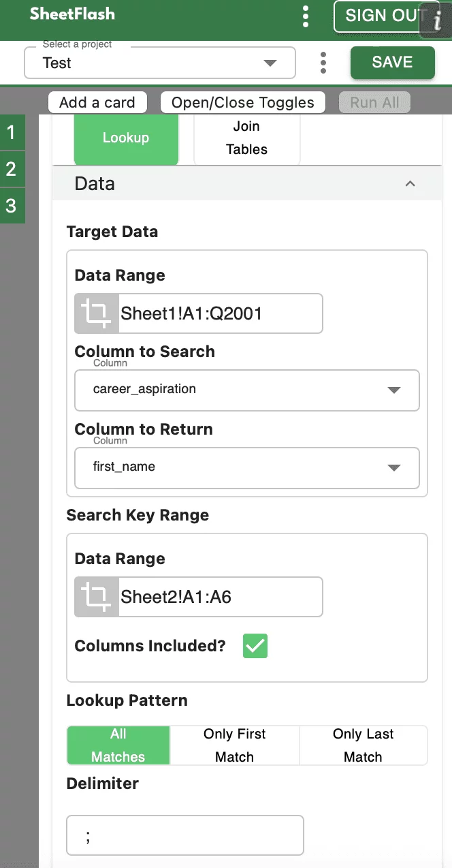The height and width of the screenshot is (868, 452).
Task: Open the Column to Return dropdown
Action: point(246,467)
